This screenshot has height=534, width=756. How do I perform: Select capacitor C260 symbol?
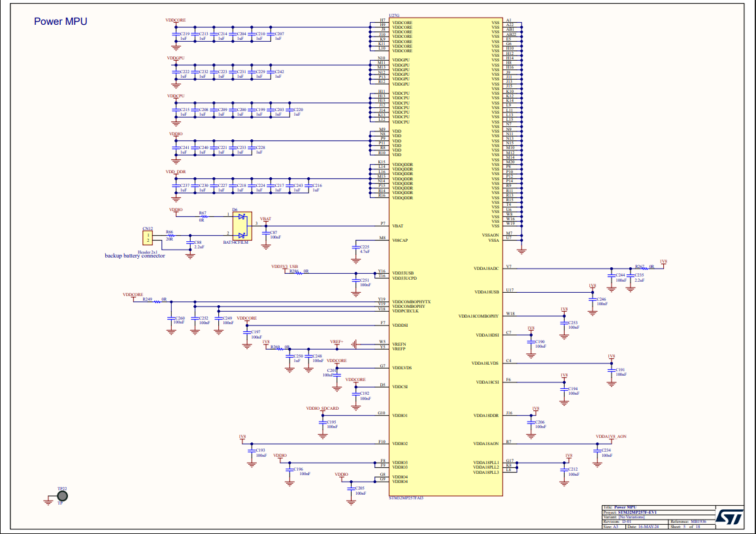click(x=171, y=318)
